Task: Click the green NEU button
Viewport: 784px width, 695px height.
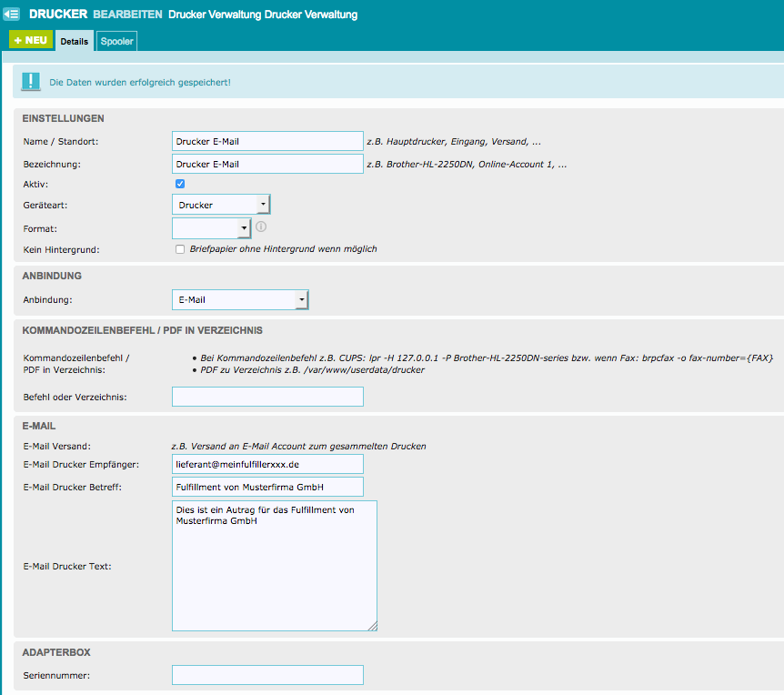Action: click(x=31, y=40)
